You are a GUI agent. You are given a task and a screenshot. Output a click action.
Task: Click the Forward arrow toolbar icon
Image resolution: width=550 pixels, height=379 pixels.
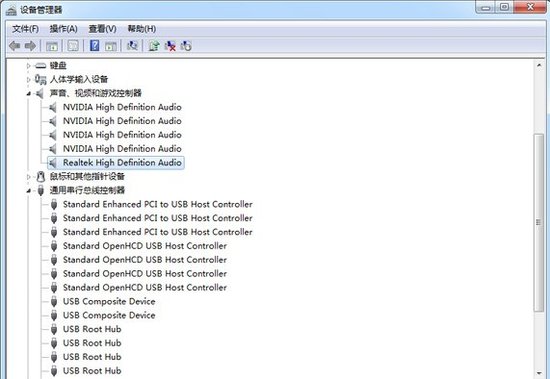(31, 46)
